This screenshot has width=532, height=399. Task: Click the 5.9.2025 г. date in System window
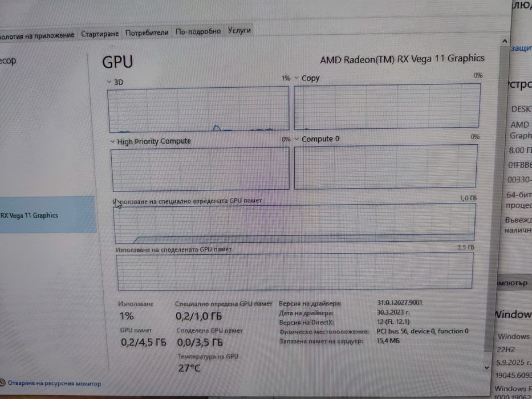click(513, 363)
